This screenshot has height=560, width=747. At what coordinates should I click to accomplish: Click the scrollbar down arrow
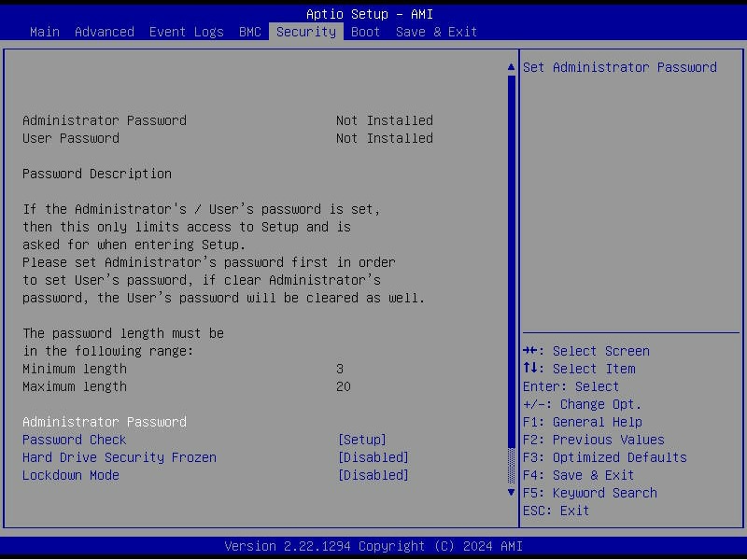510,491
